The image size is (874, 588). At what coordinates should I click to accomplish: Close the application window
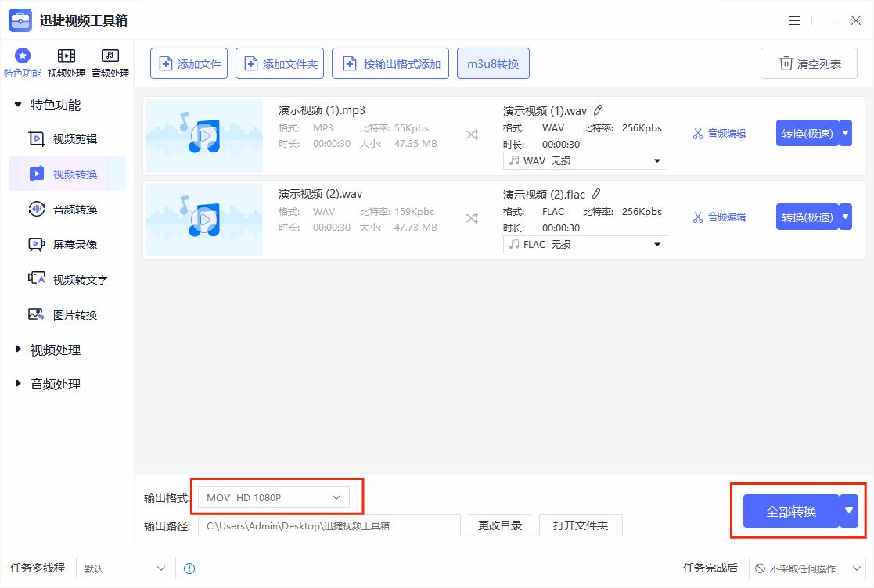tap(855, 20)
